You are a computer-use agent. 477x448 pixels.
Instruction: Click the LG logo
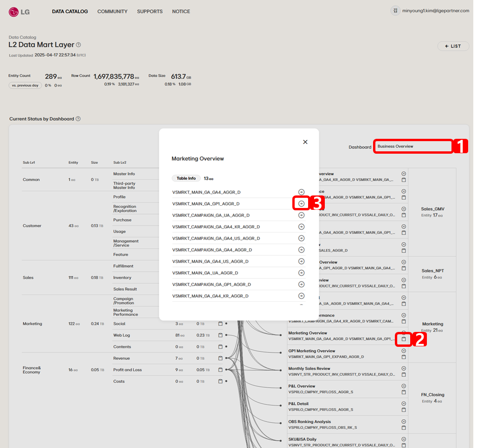click(x=19, y=12)
